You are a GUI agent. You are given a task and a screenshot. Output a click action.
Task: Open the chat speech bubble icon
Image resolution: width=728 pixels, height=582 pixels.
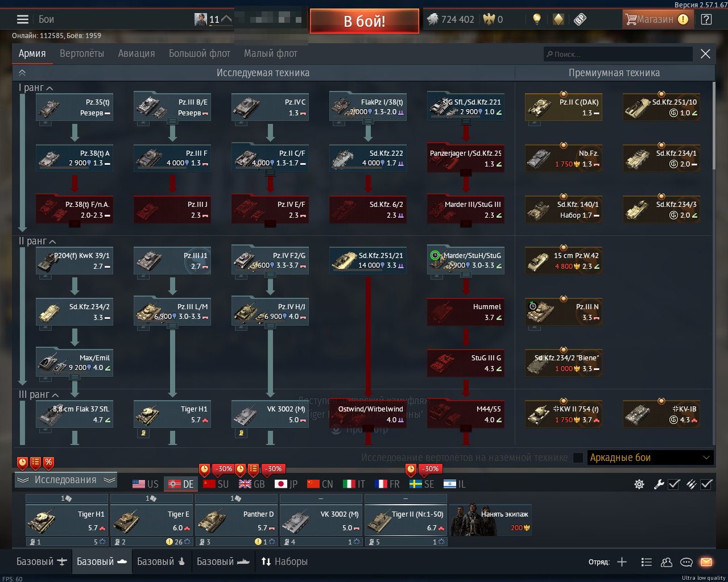coord(686,562)
